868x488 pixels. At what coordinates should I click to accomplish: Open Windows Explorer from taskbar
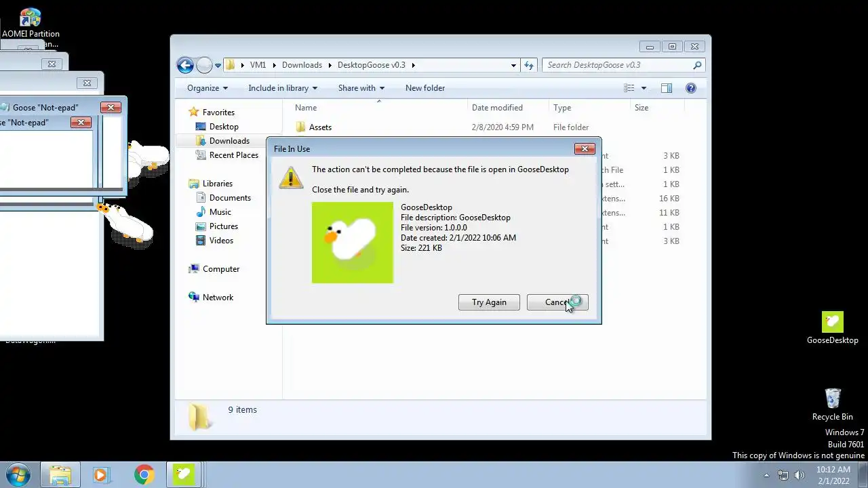point(60,474)
